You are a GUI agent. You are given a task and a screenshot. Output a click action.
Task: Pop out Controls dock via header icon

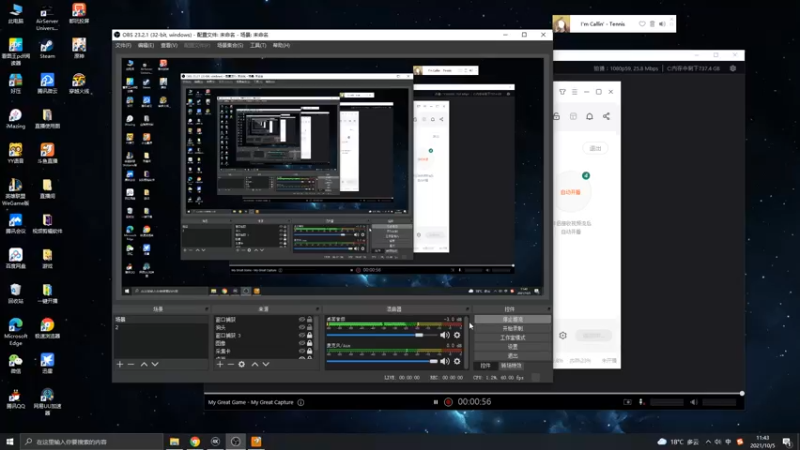pyautogui.click(x=548, y=309)
